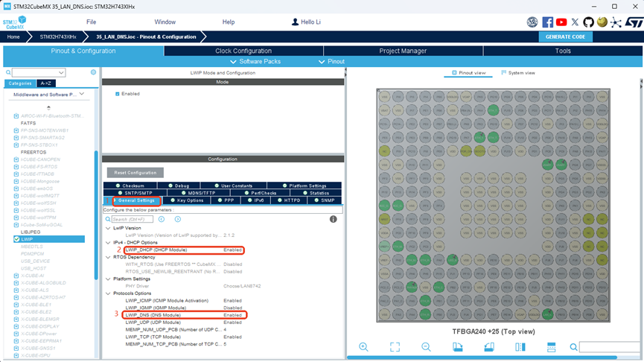Fit pinout chip view to window
Viewport: 644px width, 362px height.
click(x=395, y=347)
